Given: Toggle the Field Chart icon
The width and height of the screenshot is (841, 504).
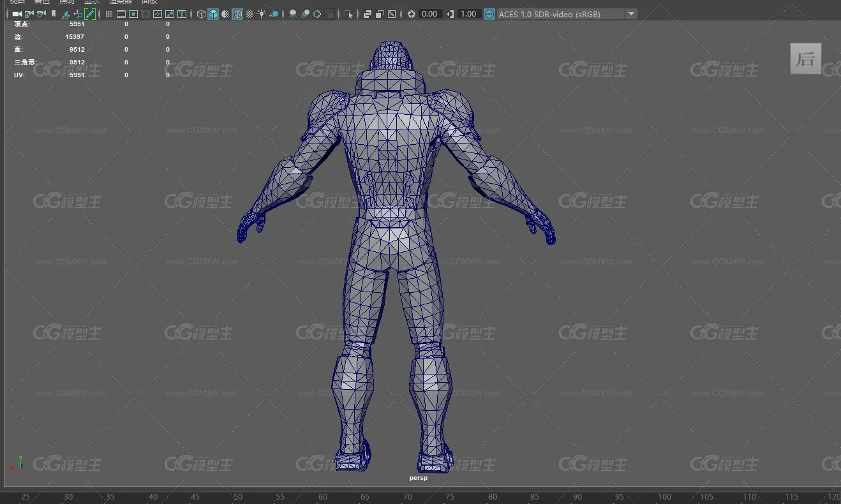Looking at the screenshot, I should 158,14.
